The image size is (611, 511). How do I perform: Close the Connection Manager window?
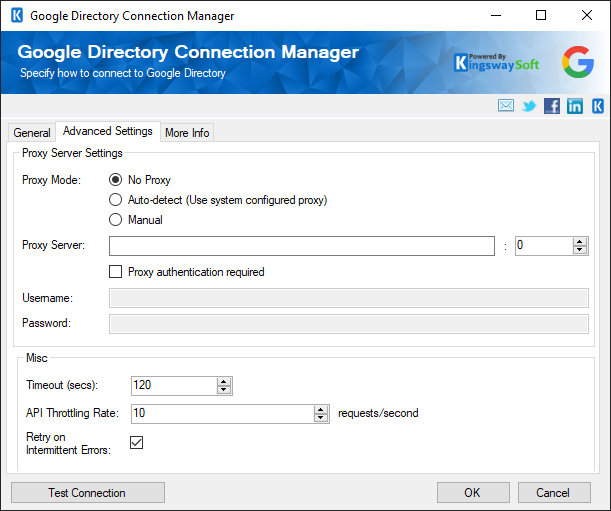click(x=587, y=16)
